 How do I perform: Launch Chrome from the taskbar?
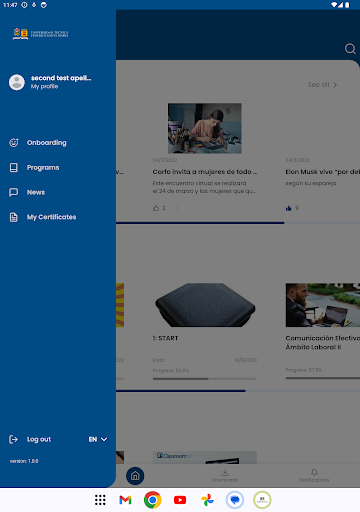pyautogui.click(x=153, y=500)
